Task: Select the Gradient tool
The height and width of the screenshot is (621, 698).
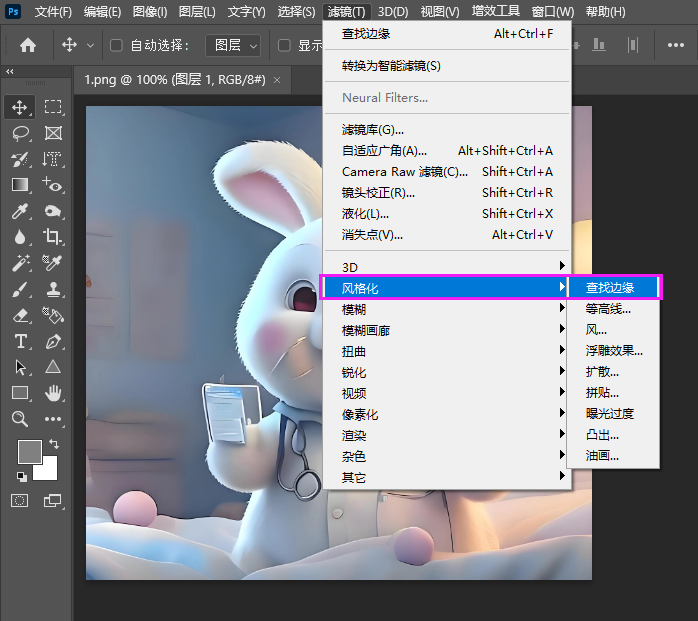Action: [20, 185]
